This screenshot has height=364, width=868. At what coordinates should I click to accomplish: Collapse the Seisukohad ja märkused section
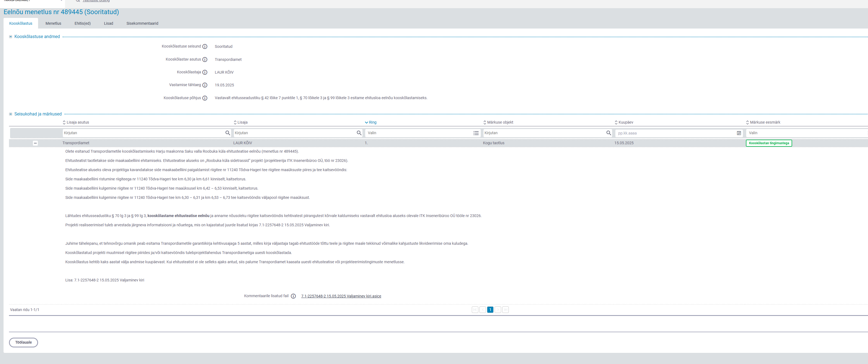[10, 114]
